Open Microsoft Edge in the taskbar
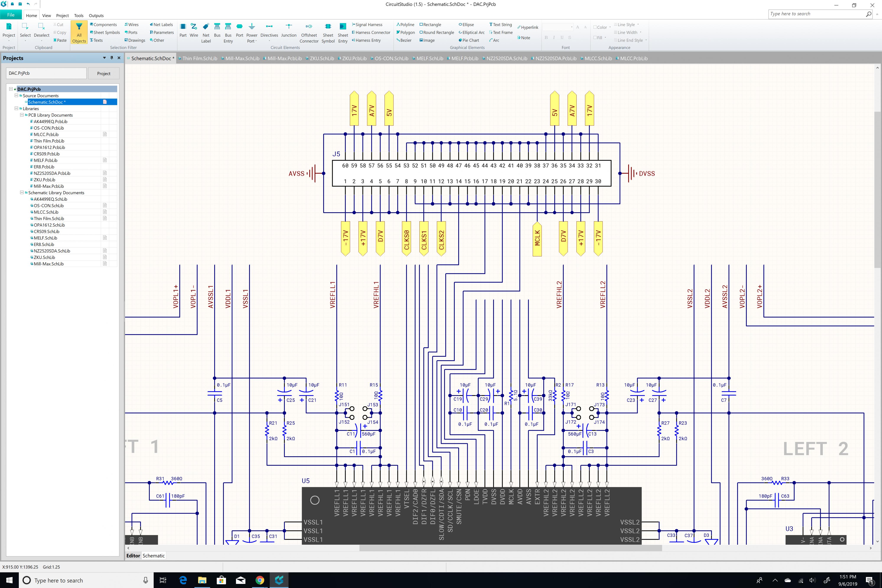 (x=183, y=580)
